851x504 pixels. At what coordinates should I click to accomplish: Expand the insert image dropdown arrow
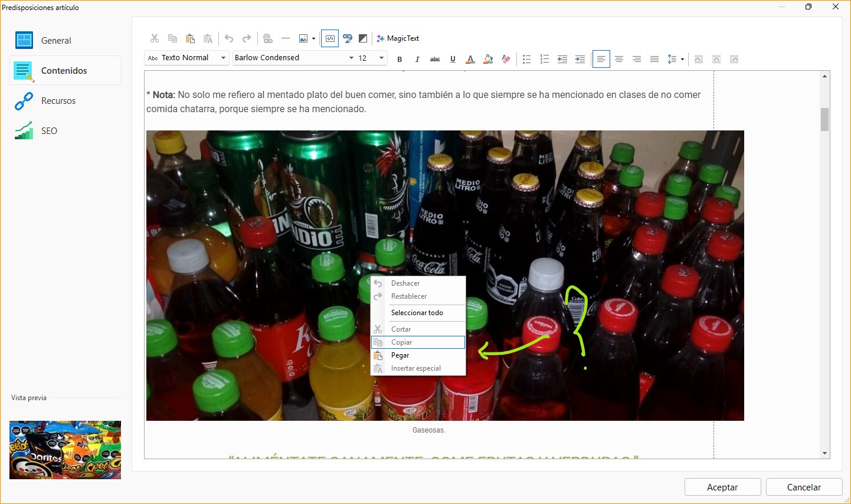pos(313,38)
